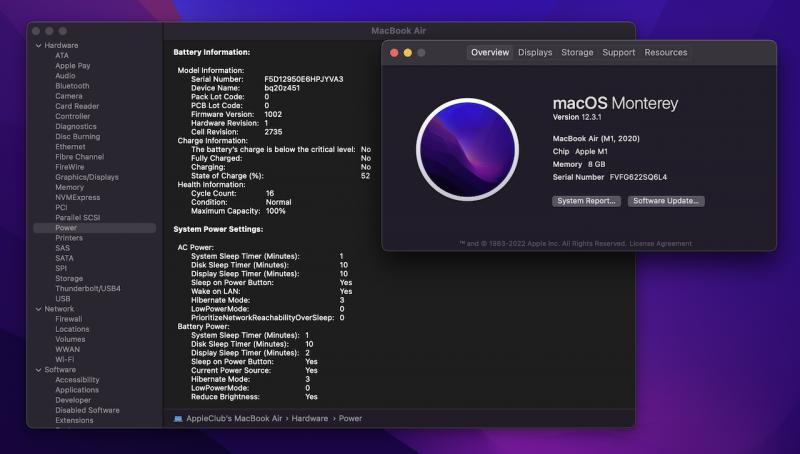Close the About This Mac window

(x=394, y=53)
